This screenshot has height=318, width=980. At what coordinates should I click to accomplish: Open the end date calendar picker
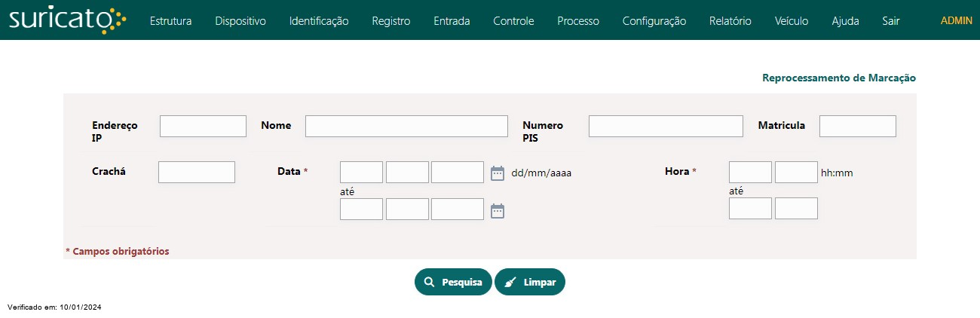point(498,211)
